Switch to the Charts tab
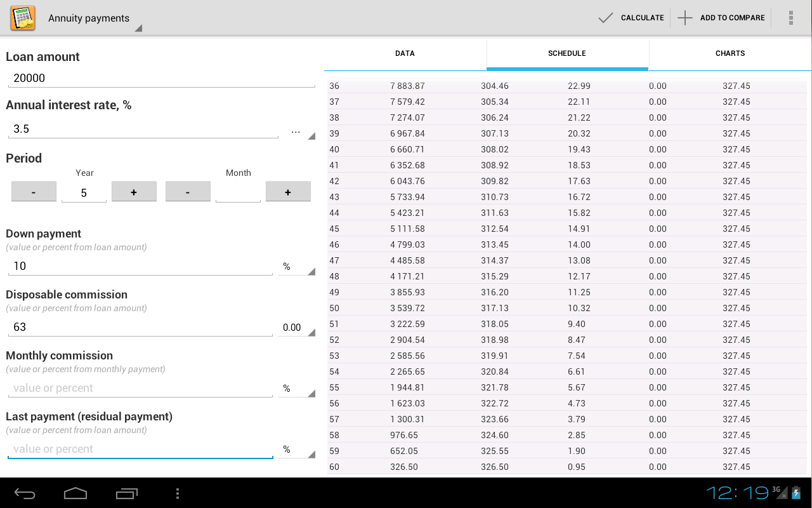 (730, 54)
